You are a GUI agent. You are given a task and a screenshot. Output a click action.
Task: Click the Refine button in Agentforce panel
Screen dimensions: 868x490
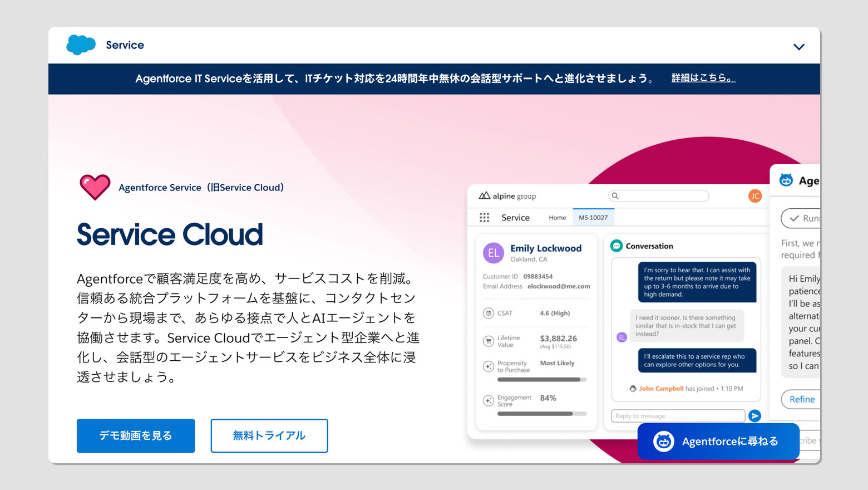click(801, 399)
